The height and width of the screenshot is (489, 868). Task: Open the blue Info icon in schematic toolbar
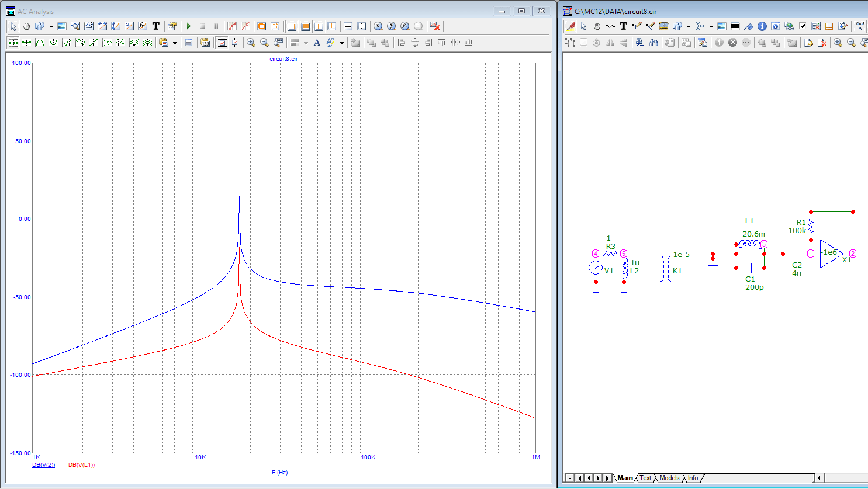(x=762, y=26)
